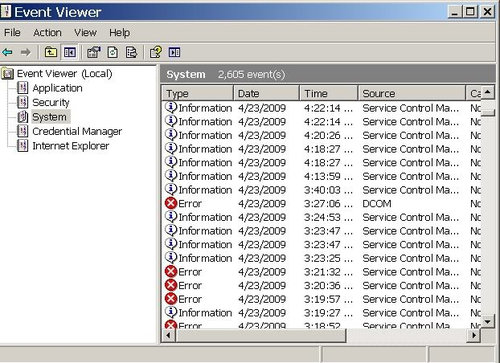Image resolution: width=500 pixels, height=363 pixels.
Task: Select the System log
Action: click(49, 117)
